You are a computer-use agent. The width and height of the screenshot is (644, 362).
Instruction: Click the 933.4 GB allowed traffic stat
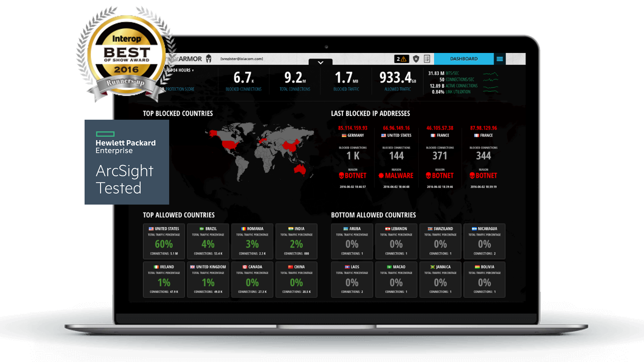[398, 81]
